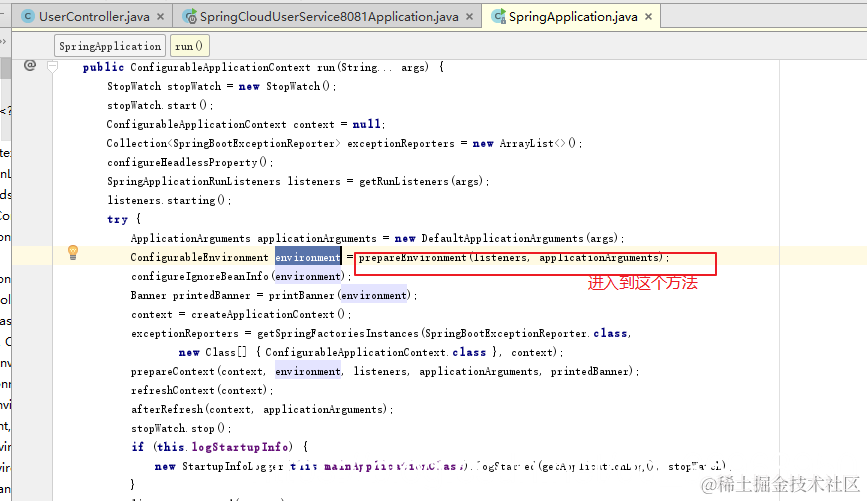The width and height of the screenshot is (867, 501).
Task: Click the getRunListeners call
Action: tap(404, 181)
